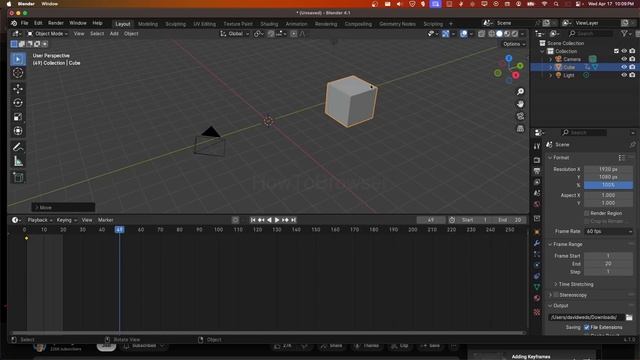Click the timeline End frame field
Image resolution: width=640 pixels, height=360 pixels.
coord(510,220)
